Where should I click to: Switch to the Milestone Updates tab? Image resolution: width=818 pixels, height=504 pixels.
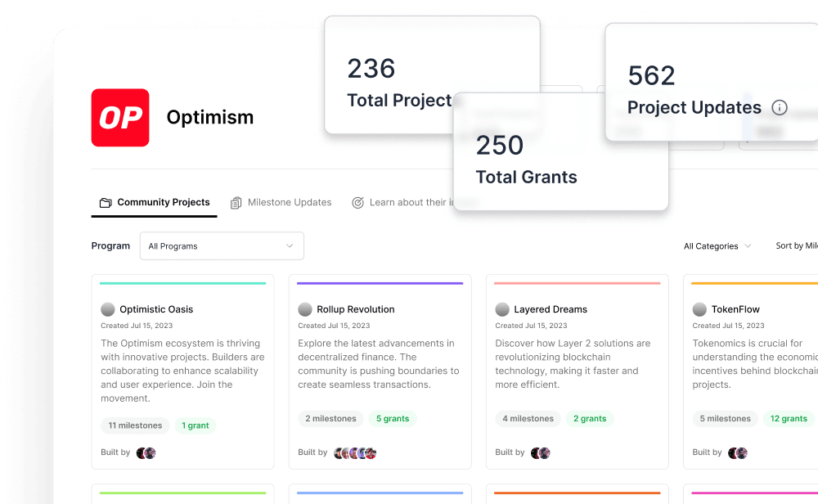tap(281, 201)
